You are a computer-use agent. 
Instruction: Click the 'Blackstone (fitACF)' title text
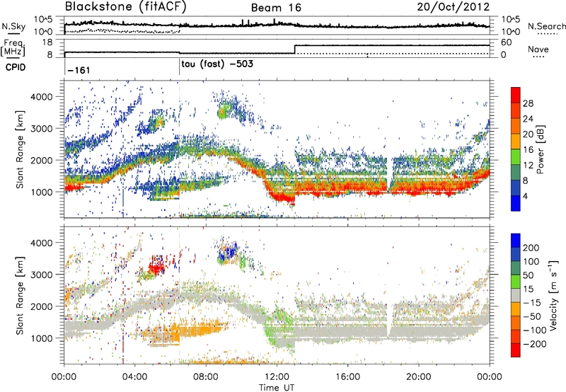(125, 6)
